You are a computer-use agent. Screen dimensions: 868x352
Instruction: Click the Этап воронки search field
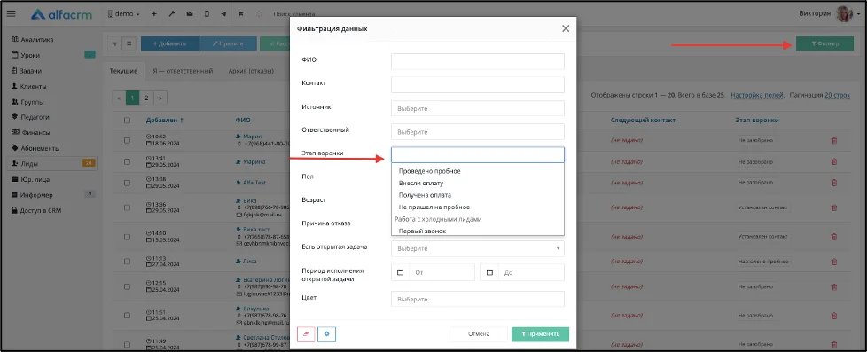(478, 154)
